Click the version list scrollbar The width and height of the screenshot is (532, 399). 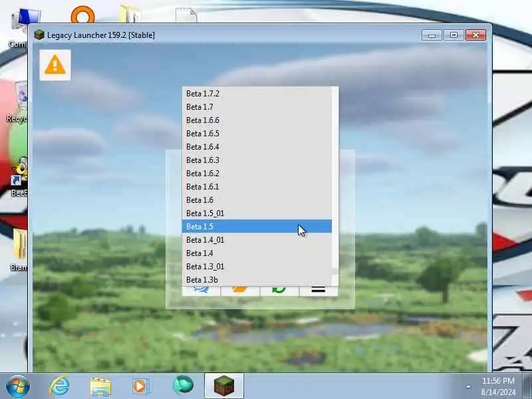335,186
